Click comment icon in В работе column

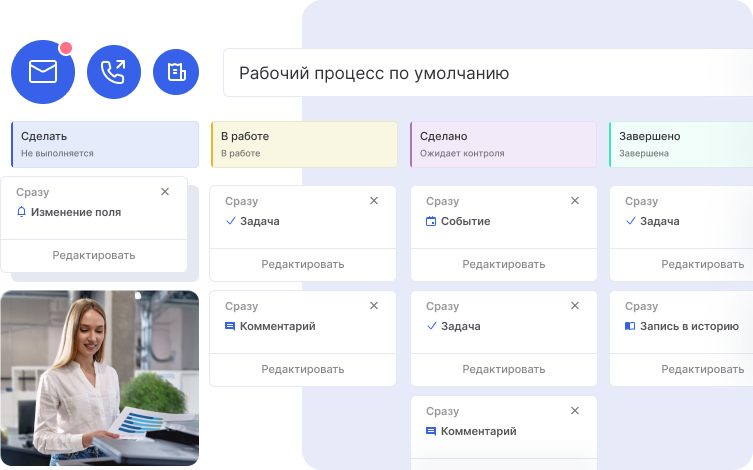[x=231, y=326]
